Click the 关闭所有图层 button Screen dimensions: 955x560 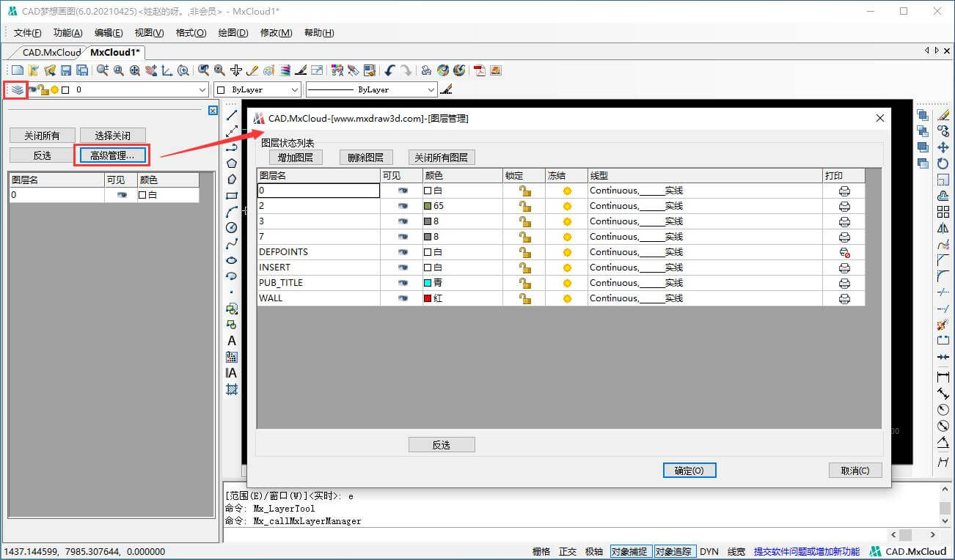[442, 158]
